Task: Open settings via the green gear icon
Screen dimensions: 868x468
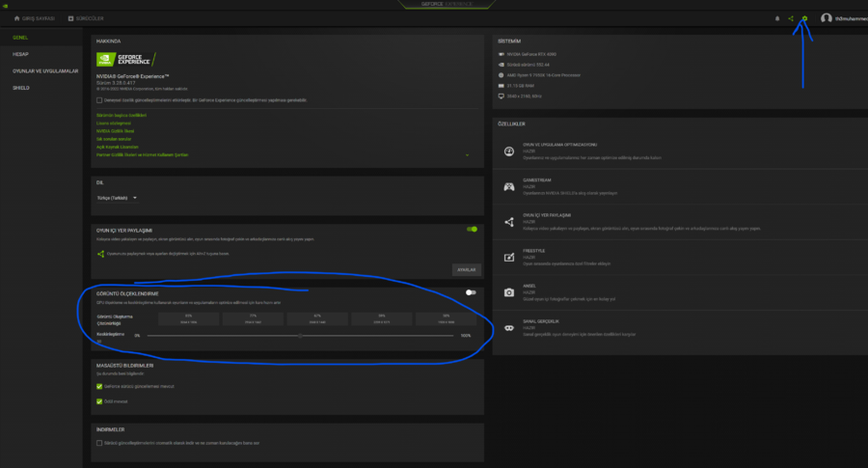Action: pos(804,18)
